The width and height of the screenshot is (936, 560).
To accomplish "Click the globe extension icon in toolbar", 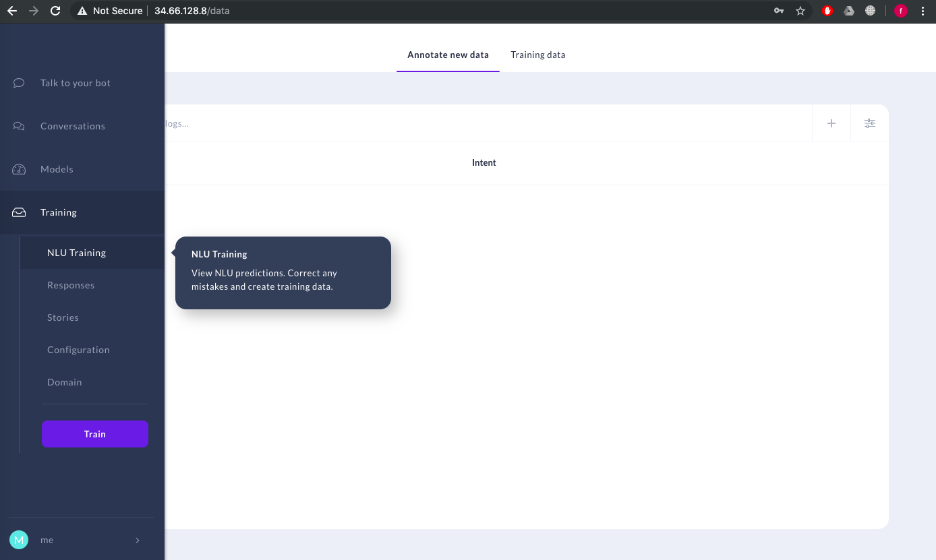I will (871, 10).
